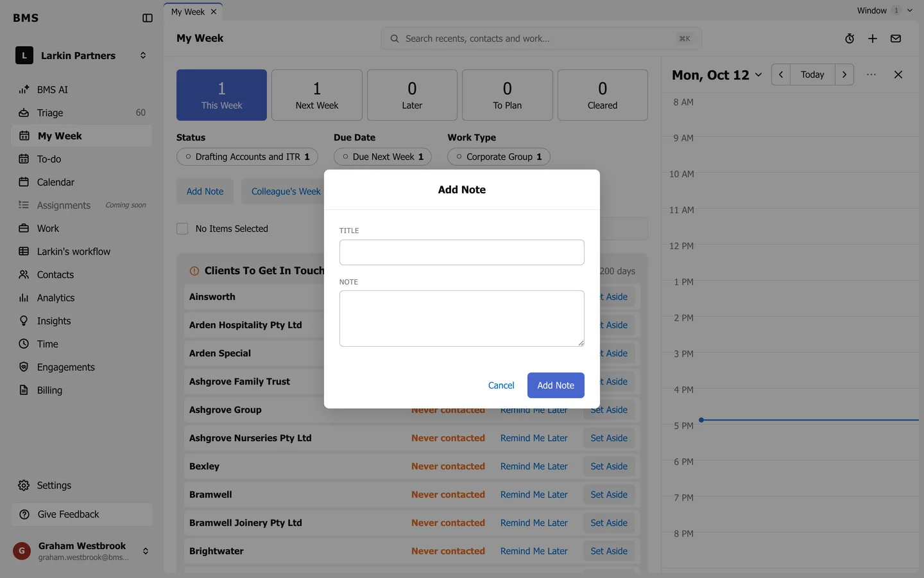
Task: Focus the search recents and contacts field
Action: (x=542, y=39)
